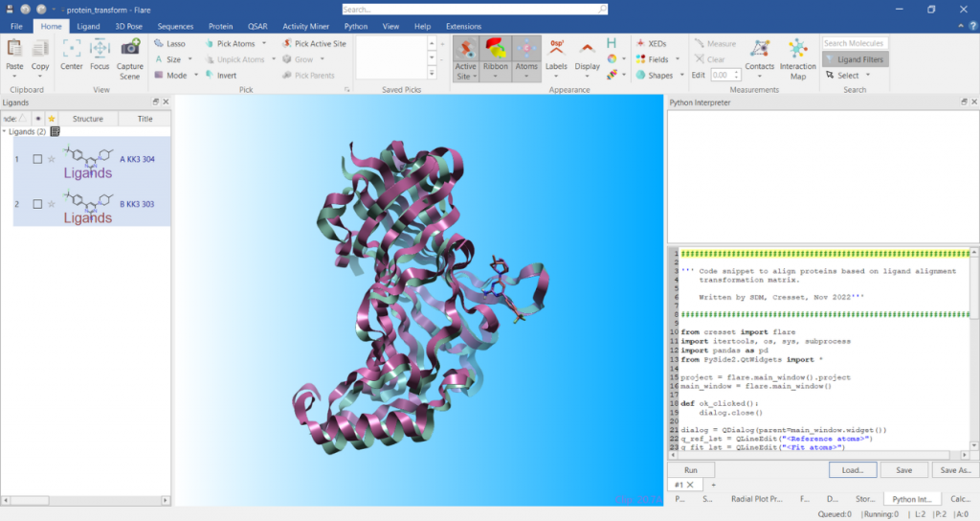
Task: Open the Shapes dropdown arrow
Action: pos(681,75)
